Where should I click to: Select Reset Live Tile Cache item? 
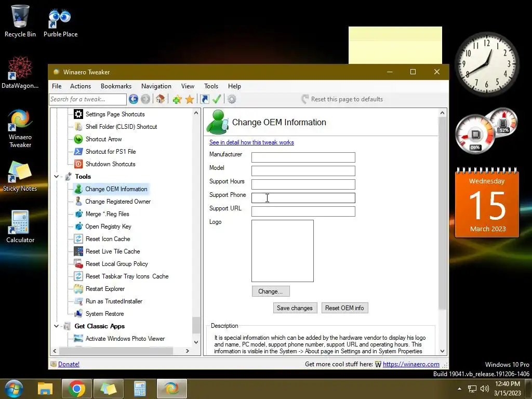(113, 251)
